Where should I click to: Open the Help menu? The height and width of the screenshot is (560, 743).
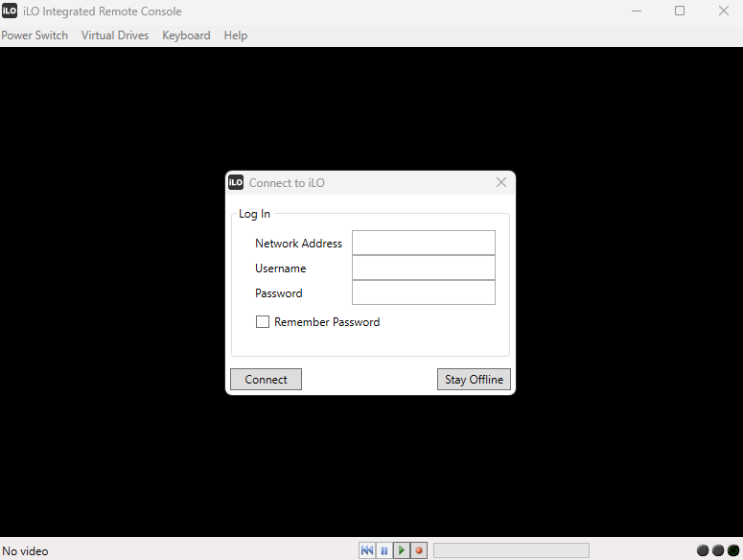(236, 35)
